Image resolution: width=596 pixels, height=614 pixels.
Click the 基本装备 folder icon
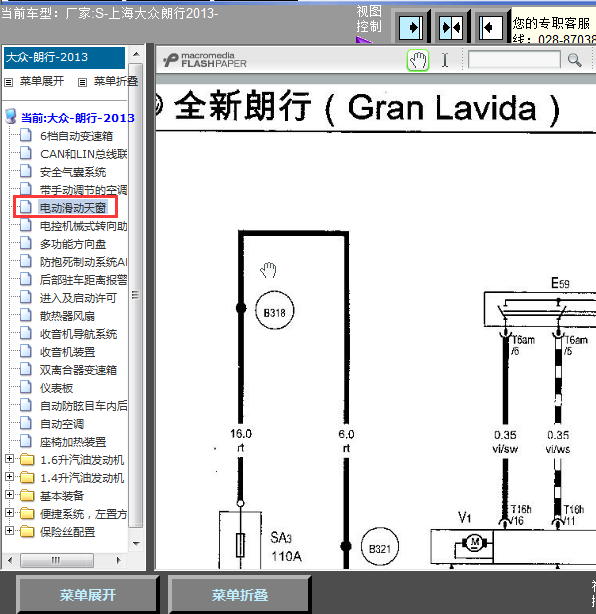click(x=27, y=496)
